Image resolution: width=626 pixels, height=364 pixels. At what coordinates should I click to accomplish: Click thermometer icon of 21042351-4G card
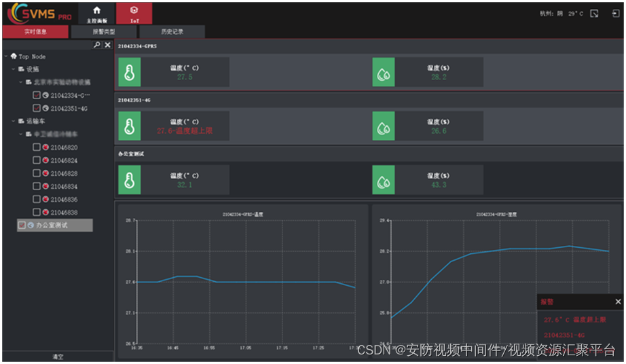click(130, 126)
